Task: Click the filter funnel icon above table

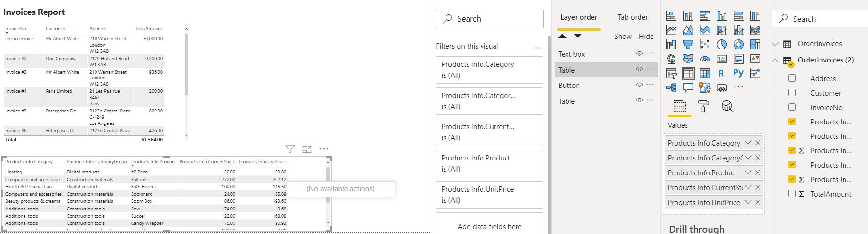Action: click(x=290, y=149)
